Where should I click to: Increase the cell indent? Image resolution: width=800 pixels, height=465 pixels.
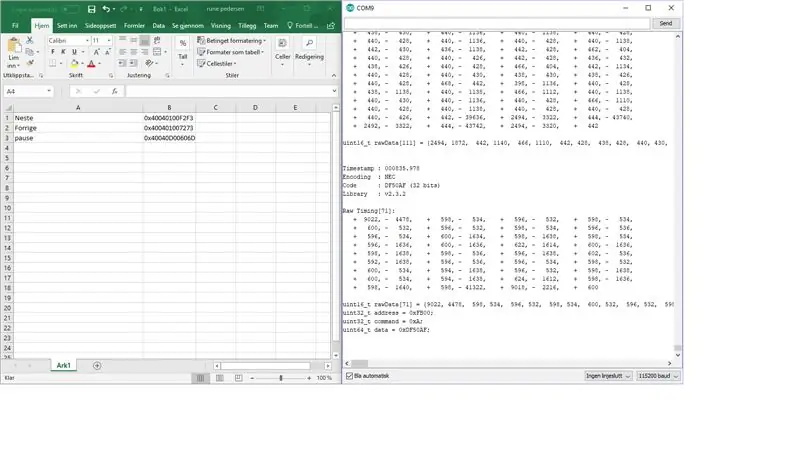133,63
